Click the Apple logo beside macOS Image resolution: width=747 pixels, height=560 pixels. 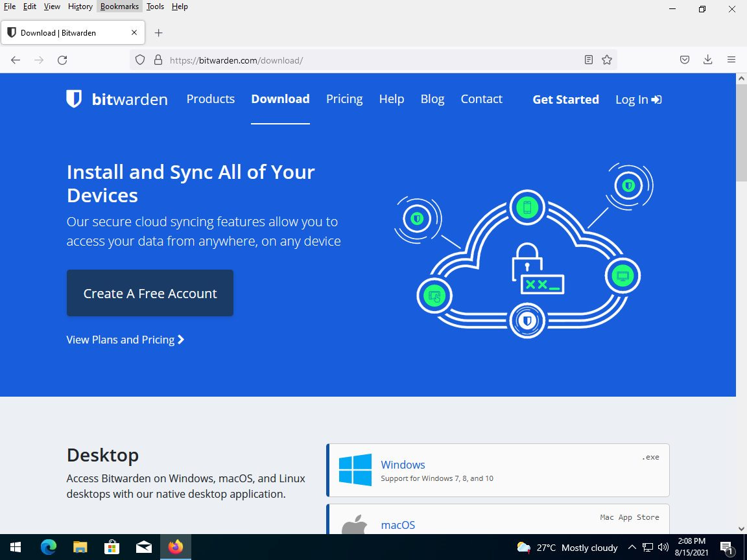click(355, 524)
